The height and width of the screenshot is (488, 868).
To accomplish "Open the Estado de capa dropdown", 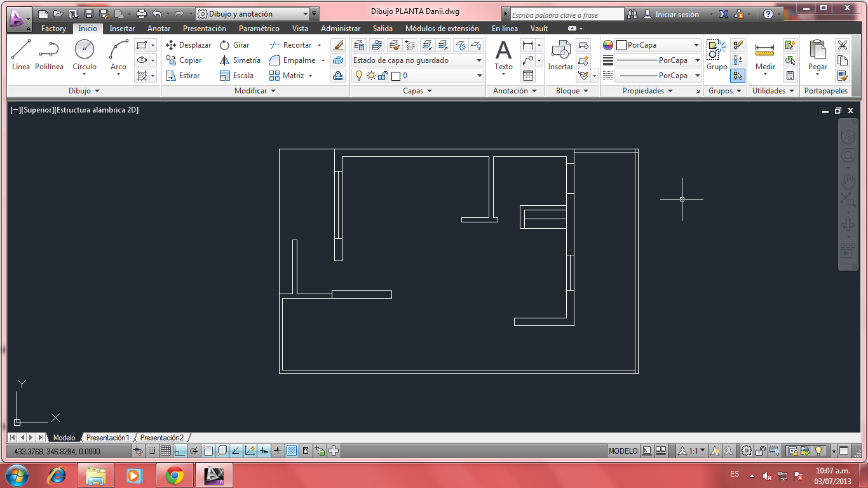I will click(x=478, y=60).
